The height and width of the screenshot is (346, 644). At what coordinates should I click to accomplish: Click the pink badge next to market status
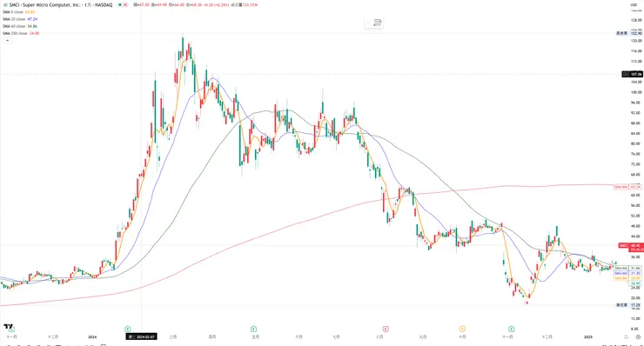pos(125,5)
